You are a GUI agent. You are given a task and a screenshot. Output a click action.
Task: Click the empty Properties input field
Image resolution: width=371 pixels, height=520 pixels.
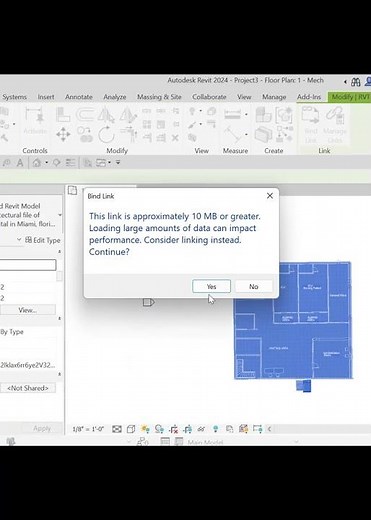(28, 265)
